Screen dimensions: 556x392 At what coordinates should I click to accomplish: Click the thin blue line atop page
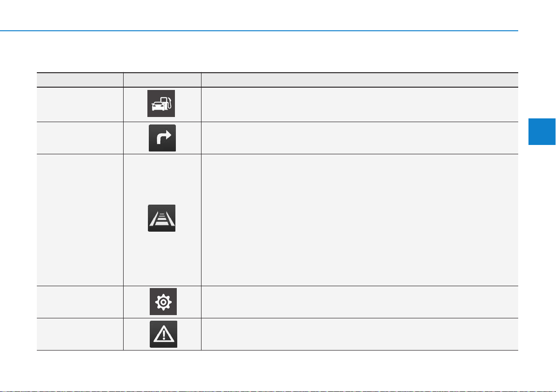259,31
